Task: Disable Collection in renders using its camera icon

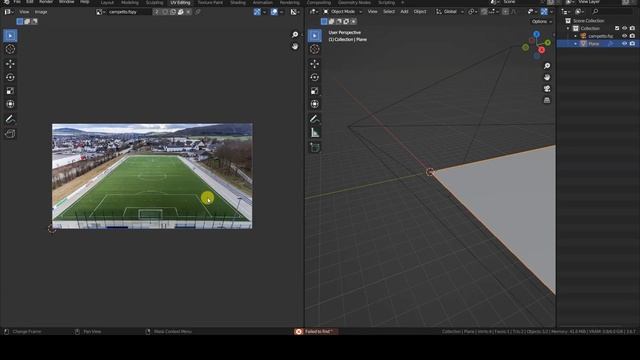Action: pyautogui.click(x=632, y=28)
